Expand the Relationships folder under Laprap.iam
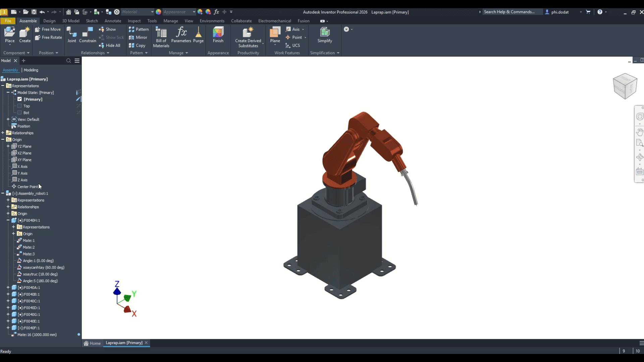644x362 pixels. [3, 133]
